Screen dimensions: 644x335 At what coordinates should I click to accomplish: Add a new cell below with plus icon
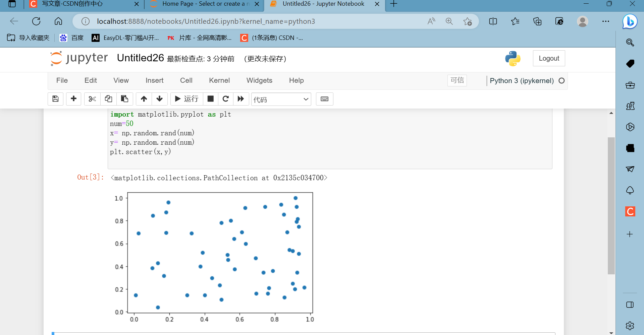click(73, 99)
